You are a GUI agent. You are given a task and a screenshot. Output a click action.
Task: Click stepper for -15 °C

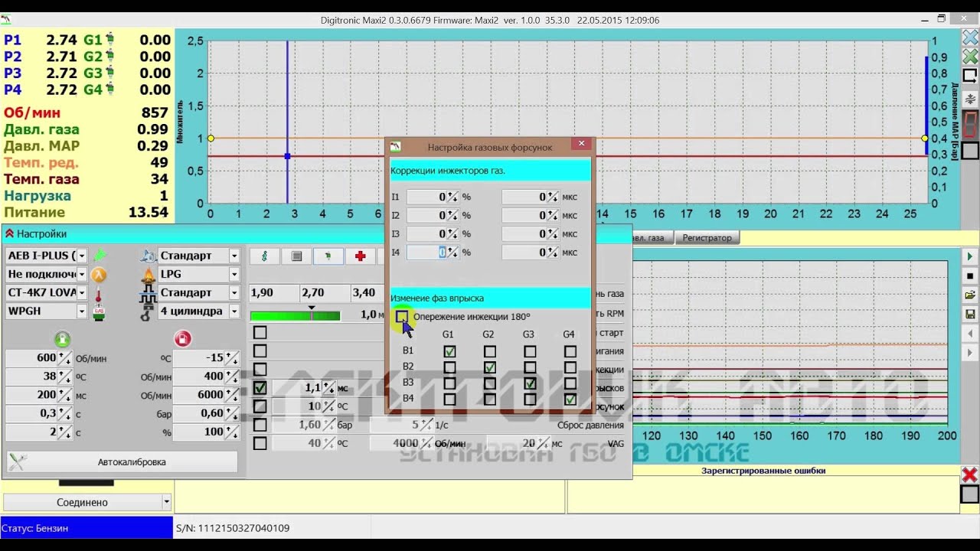click(232, 357)
